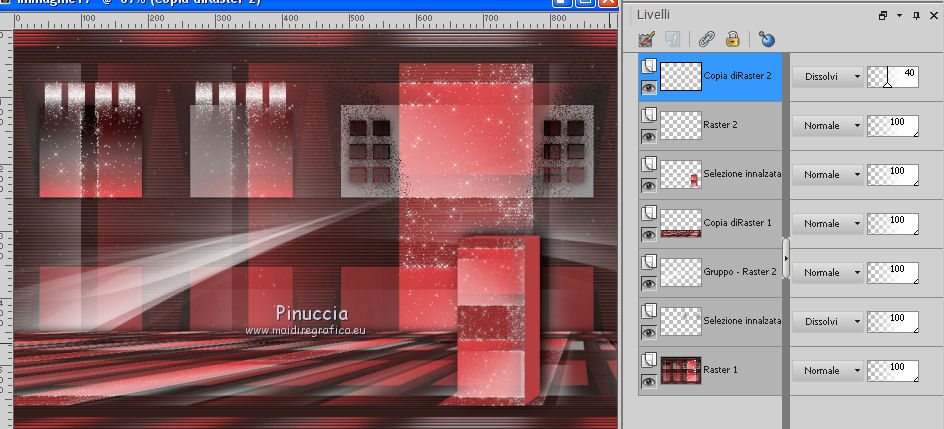944x429 pixels.
Task: Click the opacity slider of Copia diRaster 1
Action: 893,223
